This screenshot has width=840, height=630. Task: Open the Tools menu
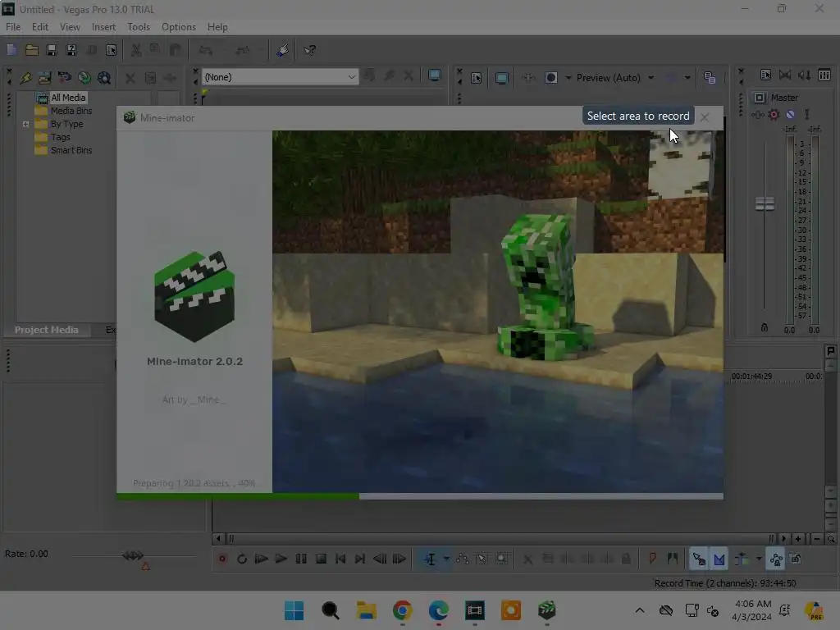(139, 27)
